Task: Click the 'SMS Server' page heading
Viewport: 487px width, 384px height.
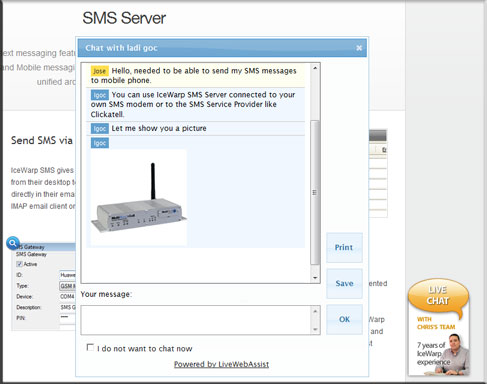Action: (124, 18)
